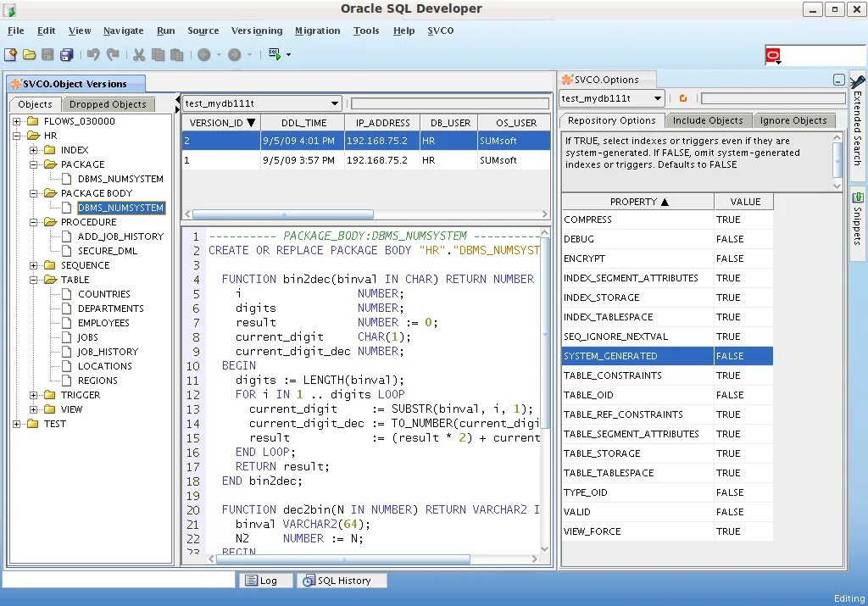The image size is (868, 606).
Task: Click the Oracle search engine icon
Action: tap(772, 56)
